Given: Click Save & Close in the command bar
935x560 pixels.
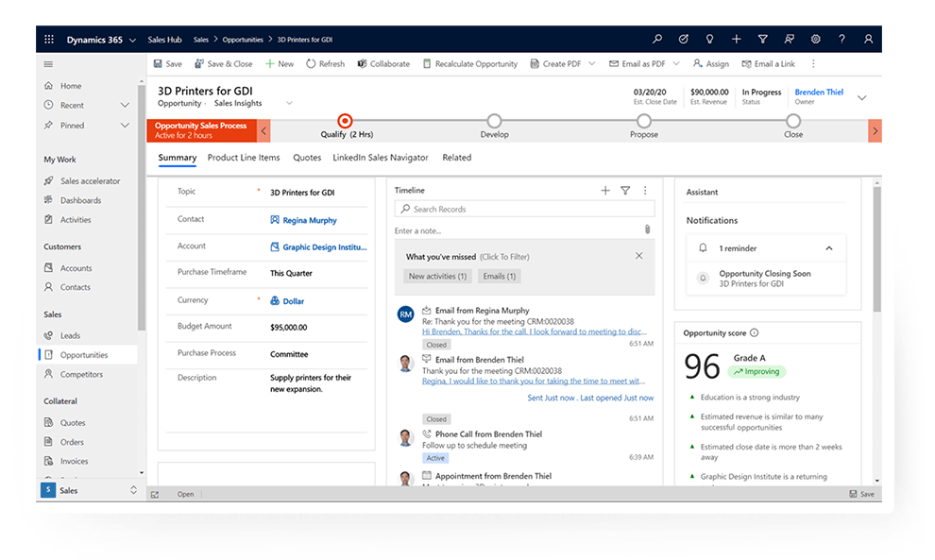Looking at the screenshot, I should coord(224,63).
